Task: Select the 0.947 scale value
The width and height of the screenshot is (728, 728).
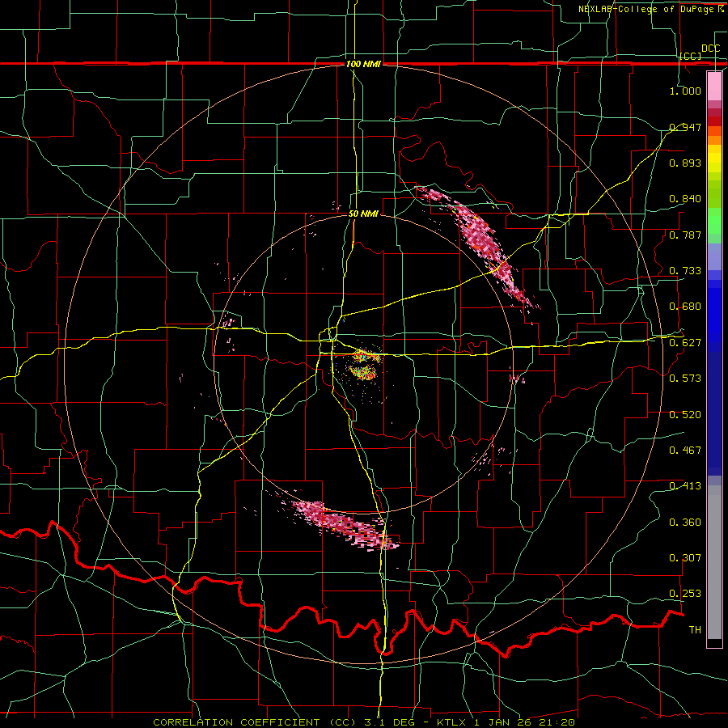Action: coord(685,127)
